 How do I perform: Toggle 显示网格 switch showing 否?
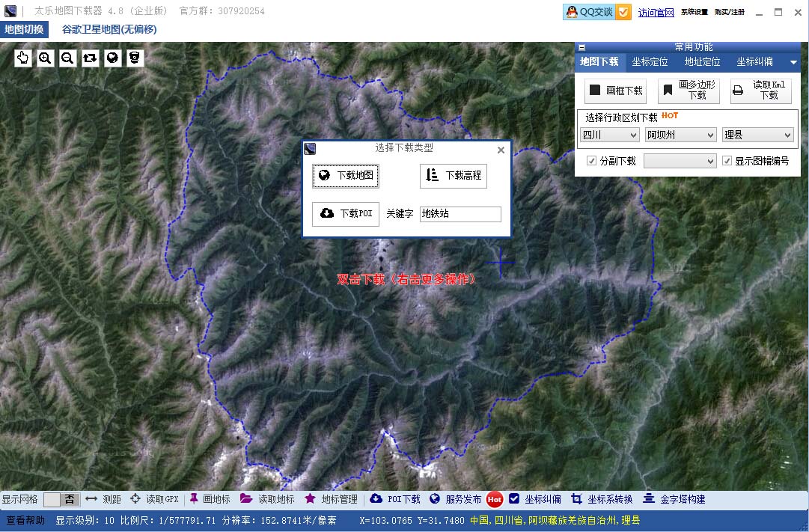click(x=61, y=500)
